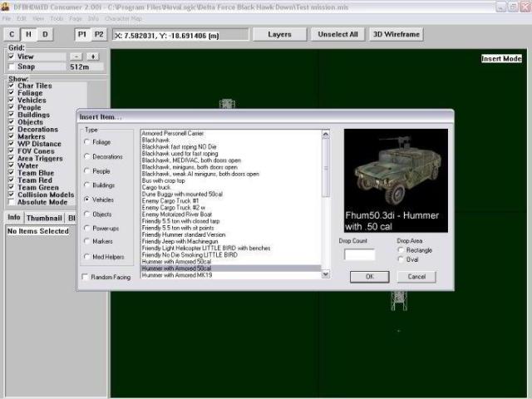Enable the Random Facing checkbox
Screen dimensions: 532x399
[86, 277]
